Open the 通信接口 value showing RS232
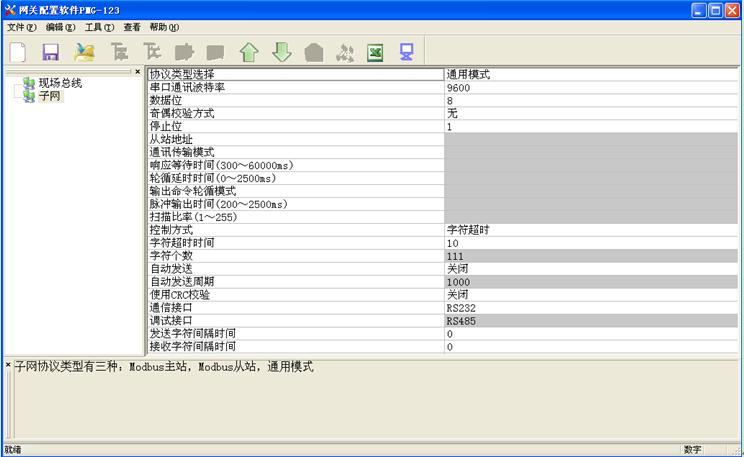Viewport: 744px width, 457px height. [x=590, y=308]
